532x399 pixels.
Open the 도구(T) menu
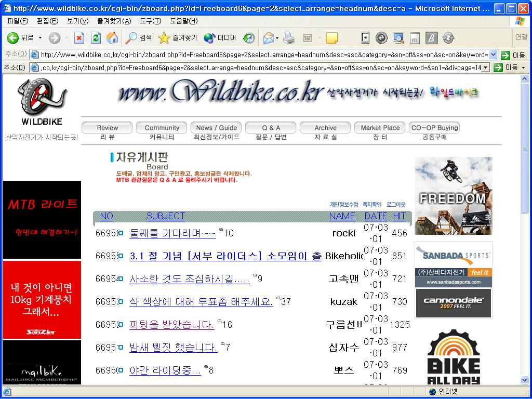pyautogui.click(x=150, y=21)
